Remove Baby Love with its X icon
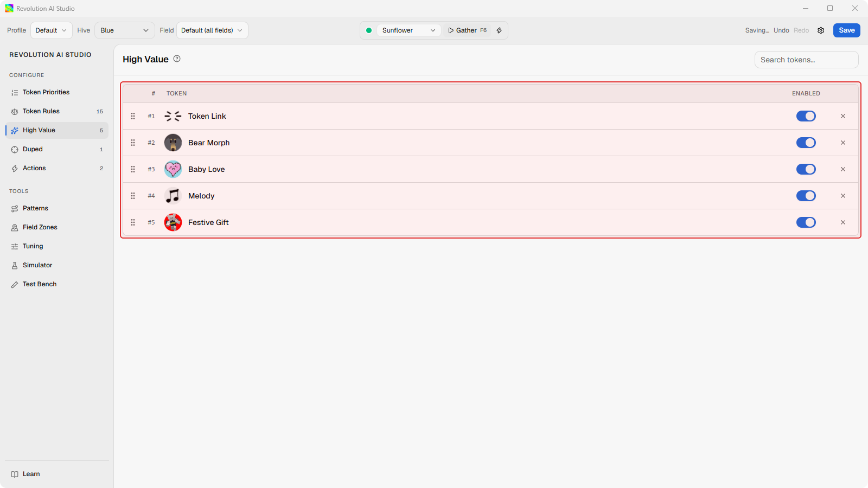The image size is (868, 488). (x=843, y=169)
